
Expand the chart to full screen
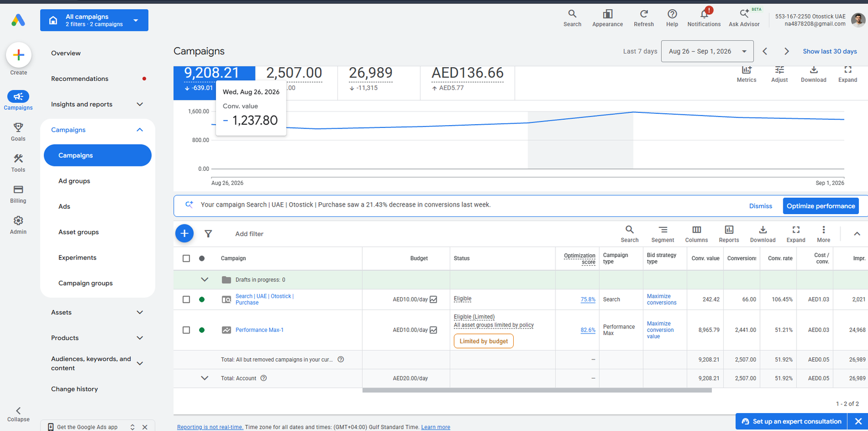(x=848, y=74)
